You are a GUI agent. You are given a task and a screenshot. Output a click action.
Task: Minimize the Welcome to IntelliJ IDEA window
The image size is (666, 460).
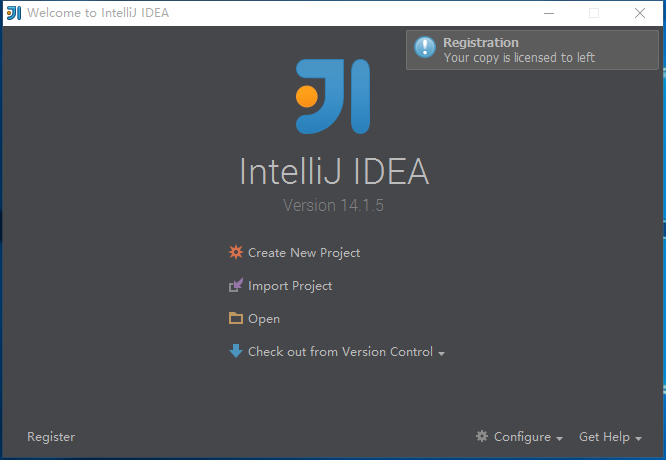coord(549,13)
